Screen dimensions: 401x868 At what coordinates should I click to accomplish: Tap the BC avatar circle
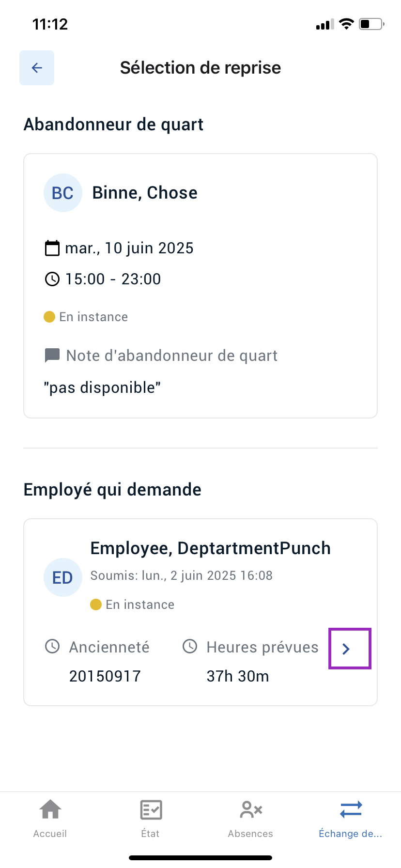pos(63,193)
